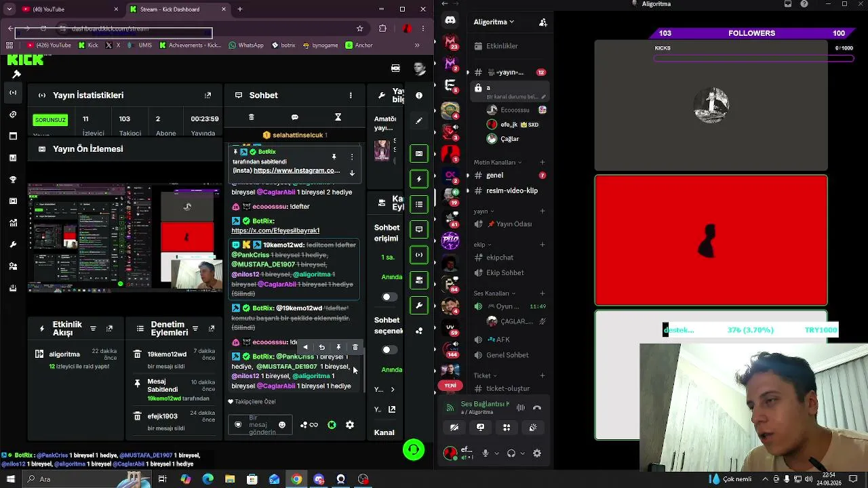Collapse the Ses Kanalları category
Screen dimensions: 868x488
coord(494,293)
